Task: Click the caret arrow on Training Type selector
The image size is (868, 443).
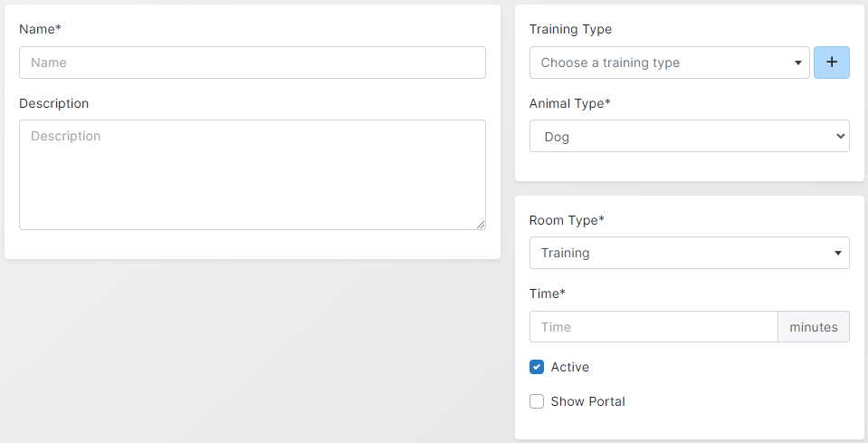Action: tap(797, 63)
